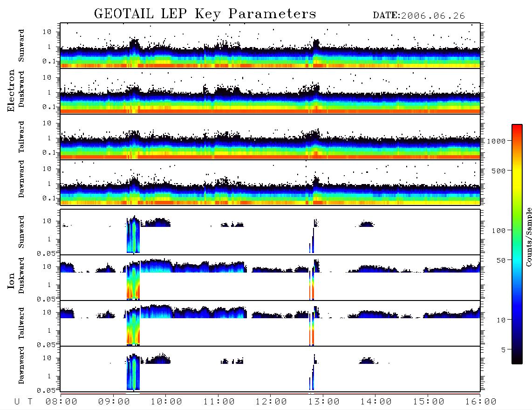
Task: Click the '5' color bar tick value
Action: pos(504,349)
